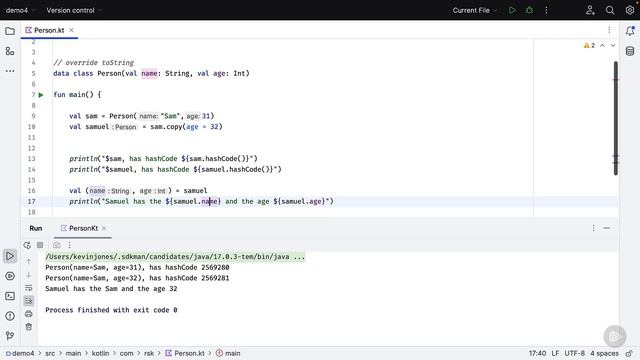
Task: Run the current file with green play button
Action: [x=512, y=10]
